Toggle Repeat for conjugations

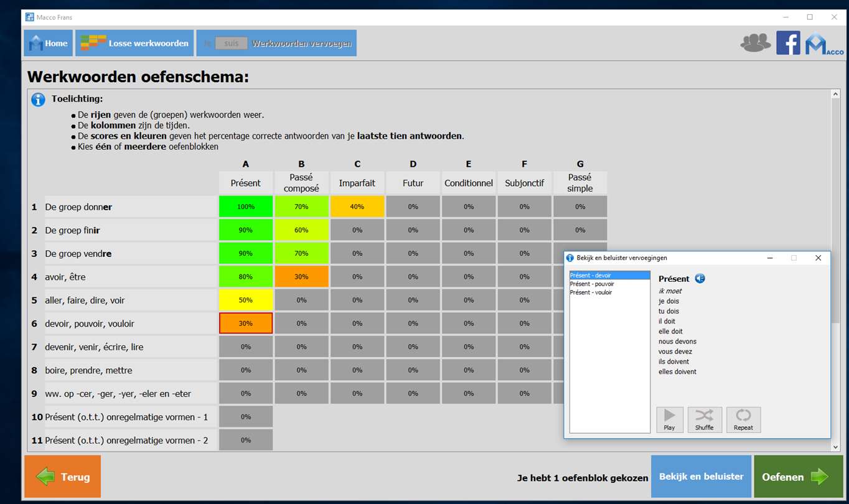pos(743,420)
